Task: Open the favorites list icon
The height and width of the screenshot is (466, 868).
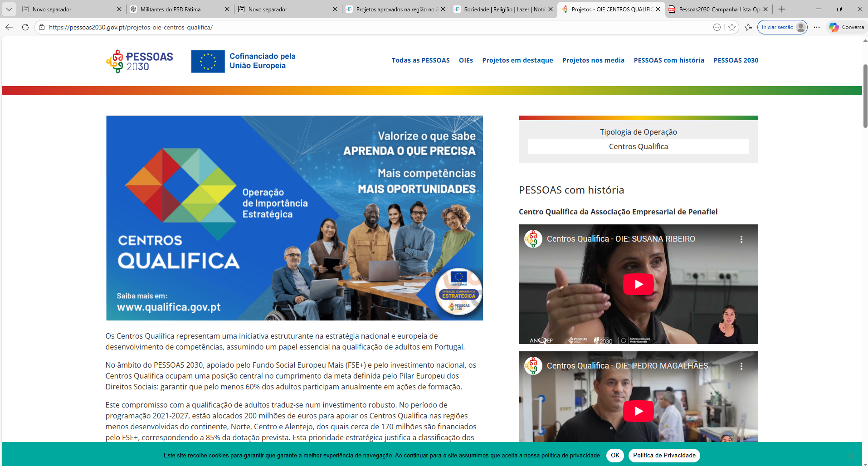Action: coord(748,27)
